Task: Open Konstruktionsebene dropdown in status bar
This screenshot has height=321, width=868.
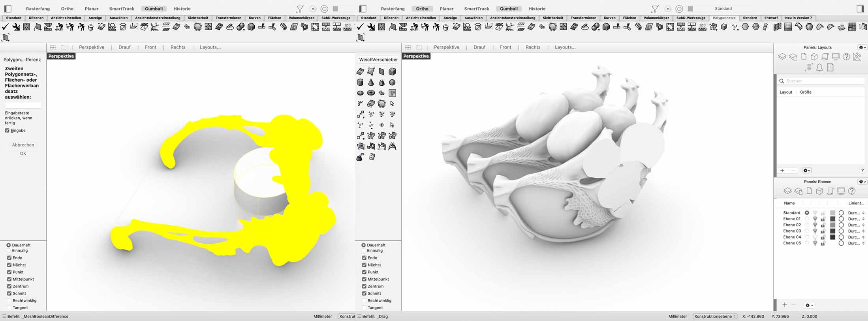Action: click(x=715, y=316)
